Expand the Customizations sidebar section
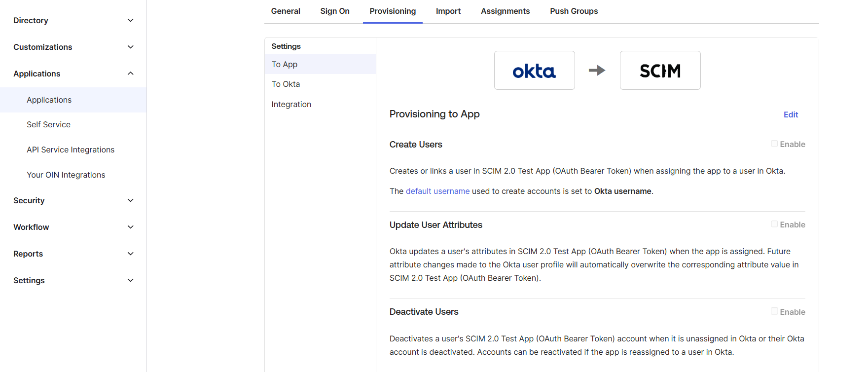868x372 pixels. pyautogui.click(x=130, y=47)
